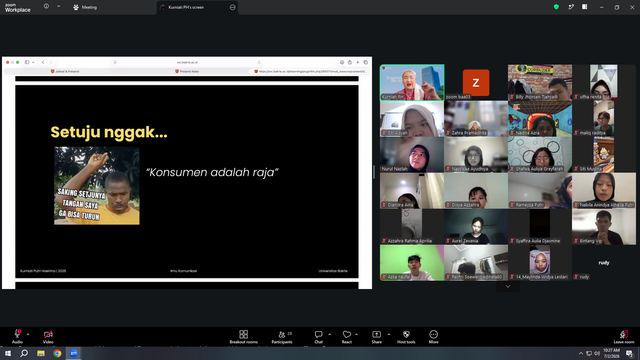Select 14_Maylinda Widya Lestari's tile
The width and height of the screenshot is (640, 360).
coord(540,262)
